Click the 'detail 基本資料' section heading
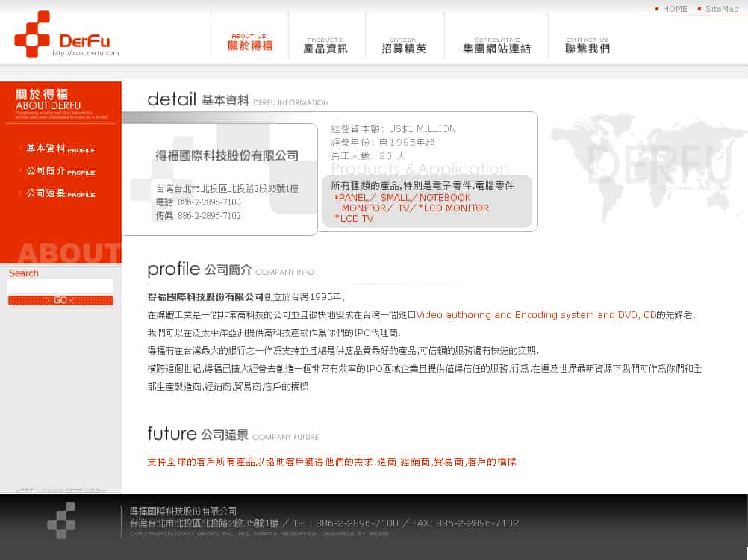 point(198,99)
